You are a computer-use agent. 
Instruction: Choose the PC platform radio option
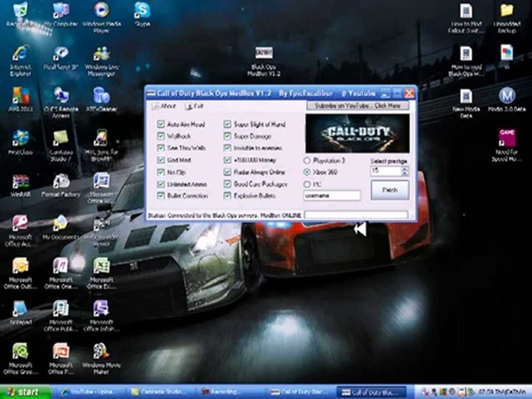306,184
